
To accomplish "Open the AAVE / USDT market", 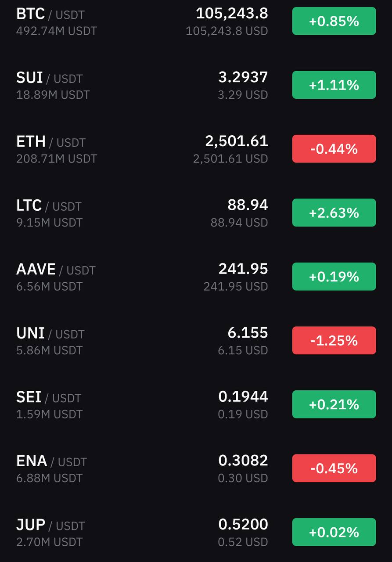I will 196,277.
